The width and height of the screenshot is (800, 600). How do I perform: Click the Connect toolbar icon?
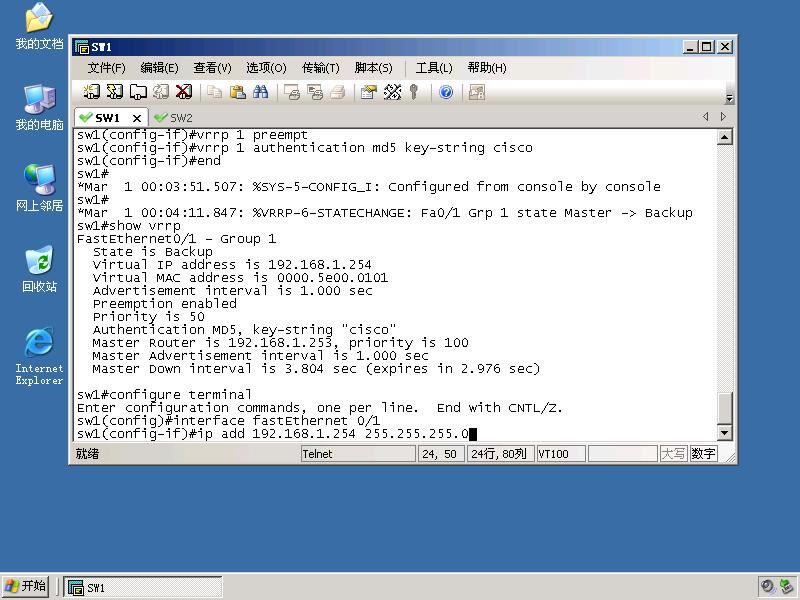tap(91, 92)
